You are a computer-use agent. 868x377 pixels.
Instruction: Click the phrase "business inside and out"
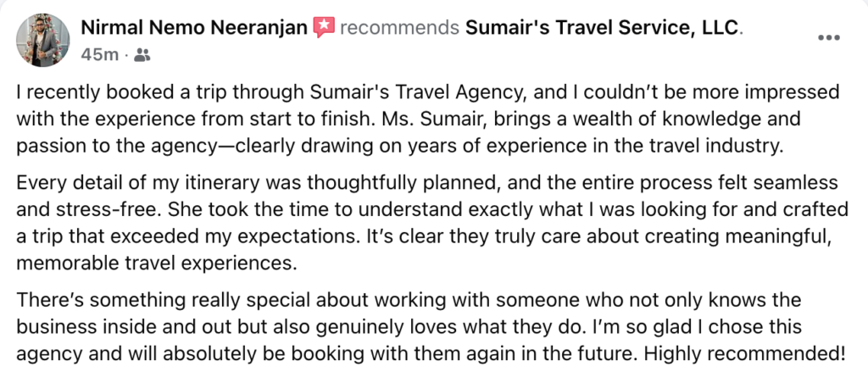click(113, 327)
